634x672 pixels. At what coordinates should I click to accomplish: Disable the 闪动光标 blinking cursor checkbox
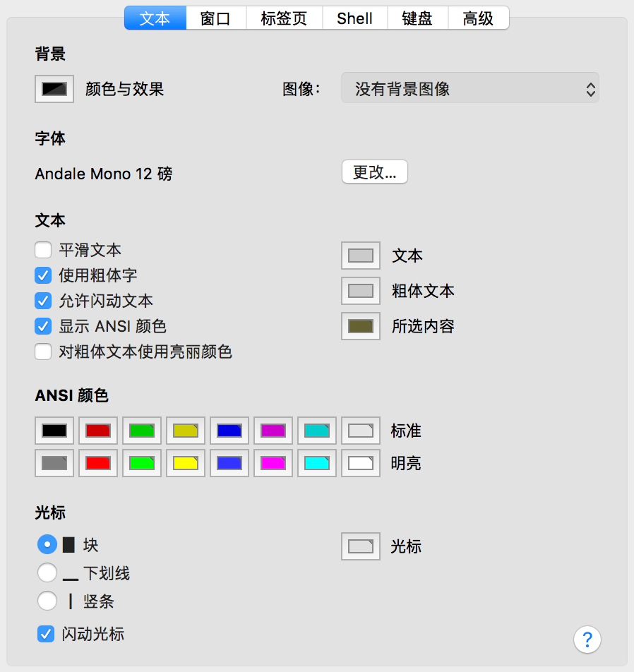coord(45,634)
